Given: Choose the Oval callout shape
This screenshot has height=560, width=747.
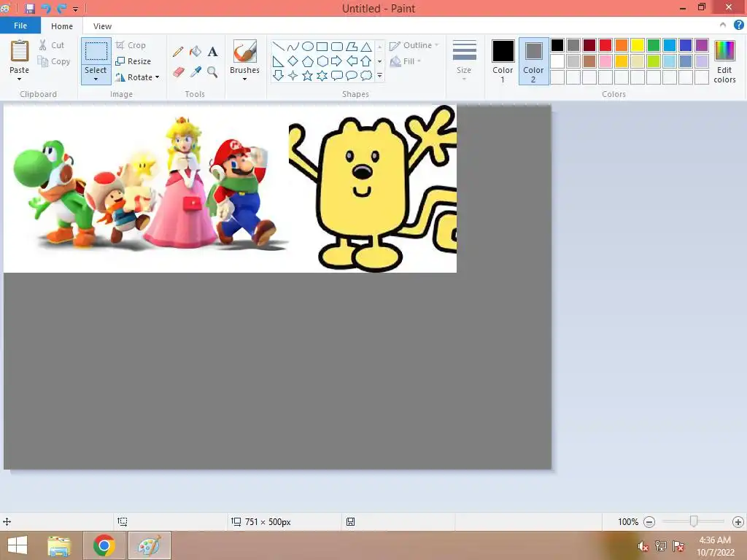Looking at the screenshot, I should click(352, 75).
